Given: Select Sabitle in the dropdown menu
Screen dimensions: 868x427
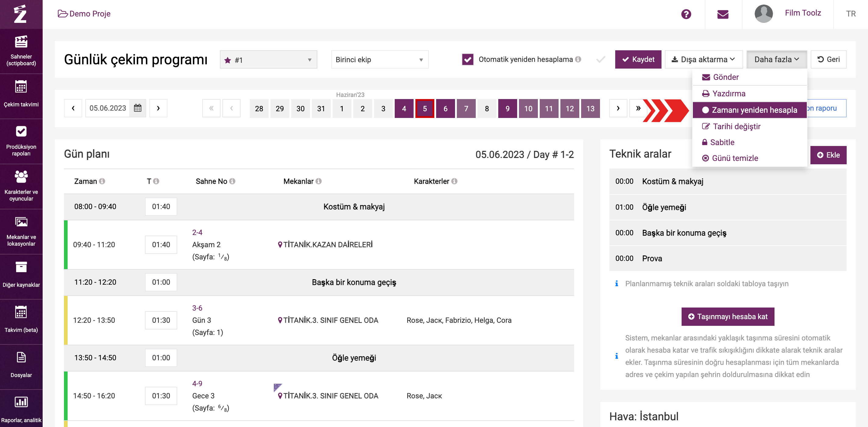Looking at the screenshot, I should tap(722, 142).
